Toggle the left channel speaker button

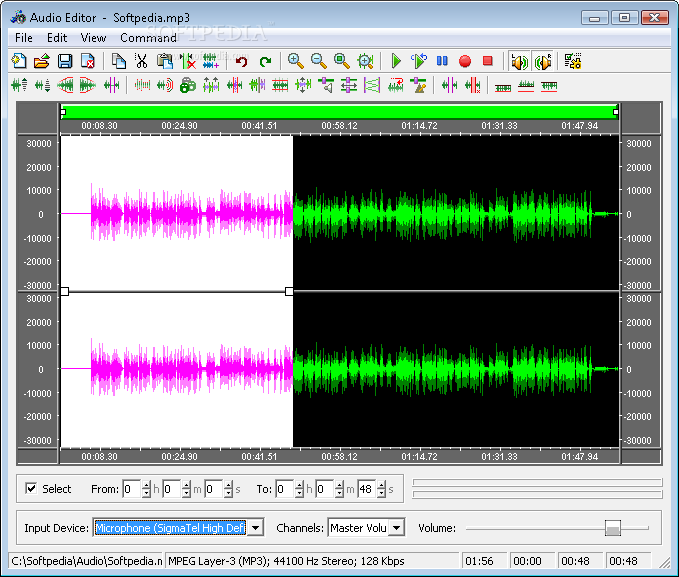(519, 62)
